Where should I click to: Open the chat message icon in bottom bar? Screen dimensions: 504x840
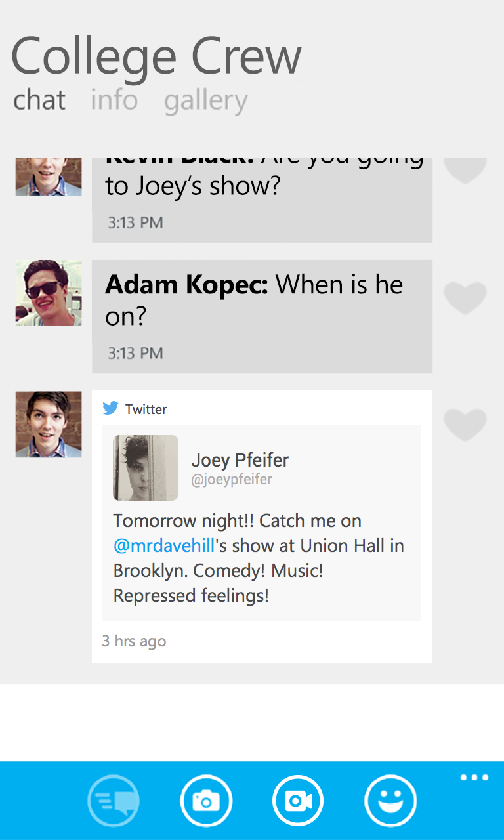pyautogui.click(x=114, y=801)
